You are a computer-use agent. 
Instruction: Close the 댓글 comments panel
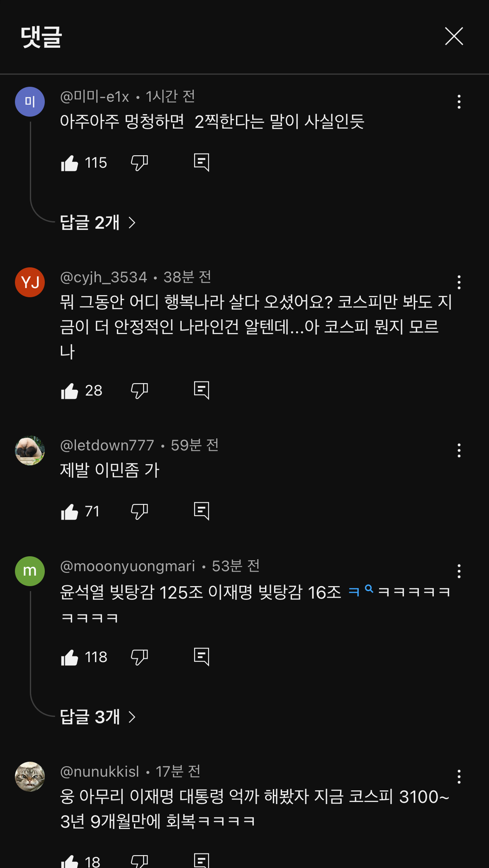[x=454, y=36]
